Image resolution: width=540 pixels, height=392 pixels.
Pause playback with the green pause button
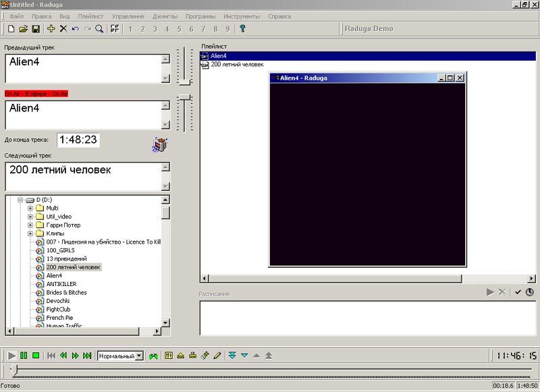point(24,356)
